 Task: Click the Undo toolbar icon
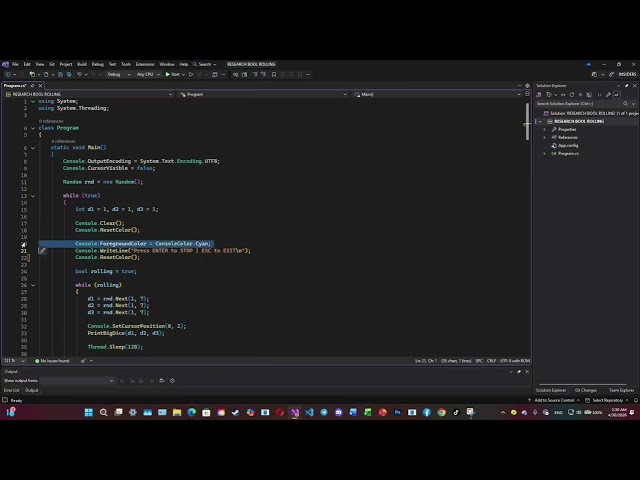(80, 74)
